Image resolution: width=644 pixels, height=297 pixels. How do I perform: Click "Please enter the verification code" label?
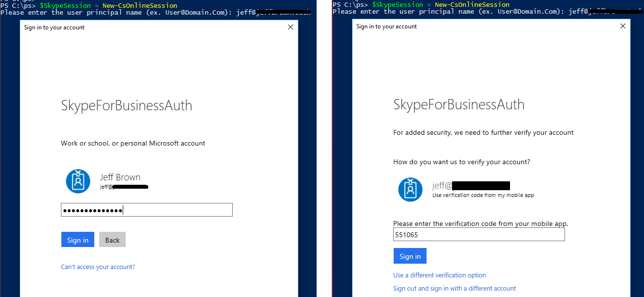pos(481,223)
